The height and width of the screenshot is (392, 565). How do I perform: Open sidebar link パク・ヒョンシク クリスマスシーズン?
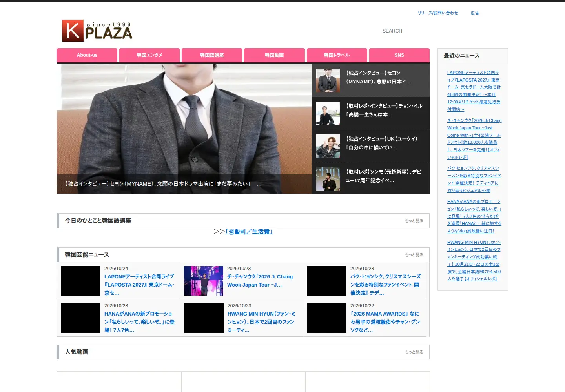coord(474,179)
